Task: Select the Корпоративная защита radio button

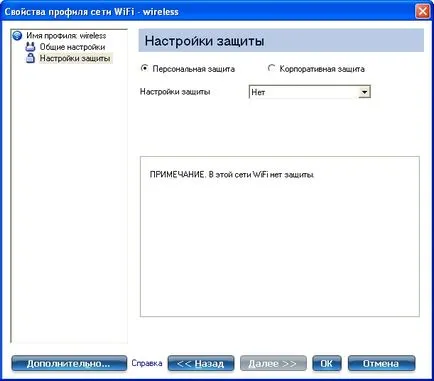Action: pos(271,68)
